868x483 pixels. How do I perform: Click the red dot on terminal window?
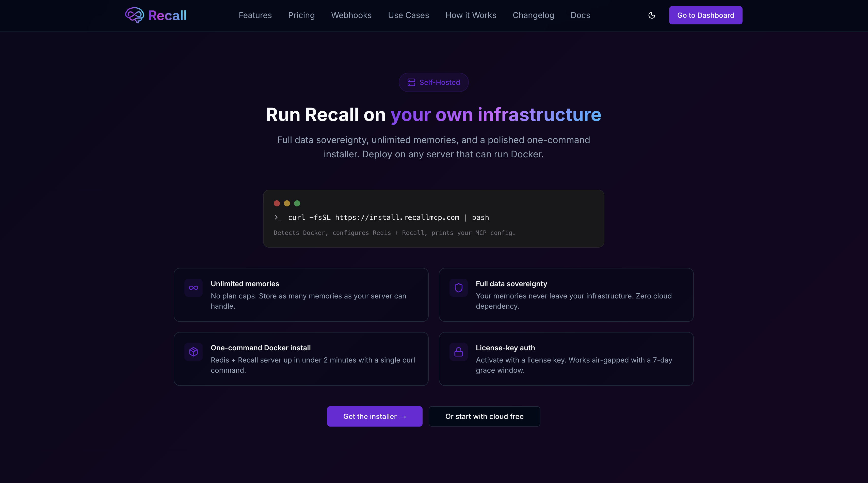tap(277, 203)
